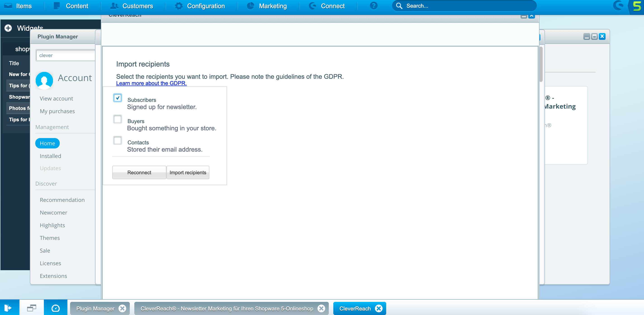Close the rear plugin detail window
644x315 pixels.
(x=602, y=36)
